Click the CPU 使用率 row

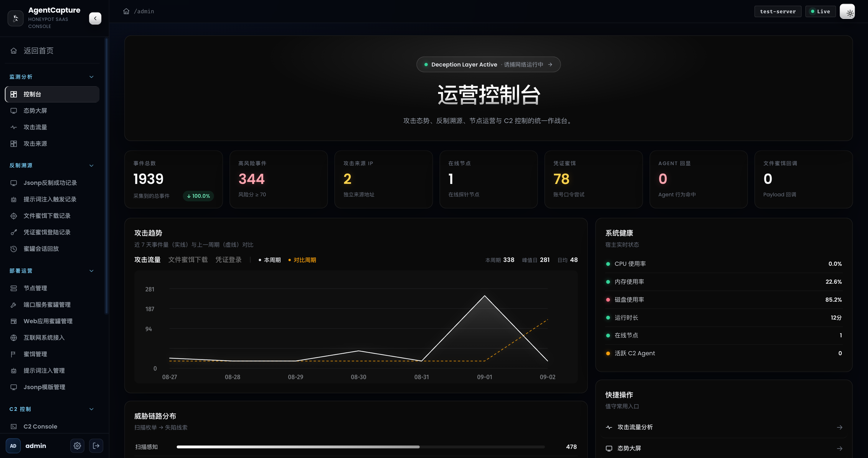coord(724,264)
